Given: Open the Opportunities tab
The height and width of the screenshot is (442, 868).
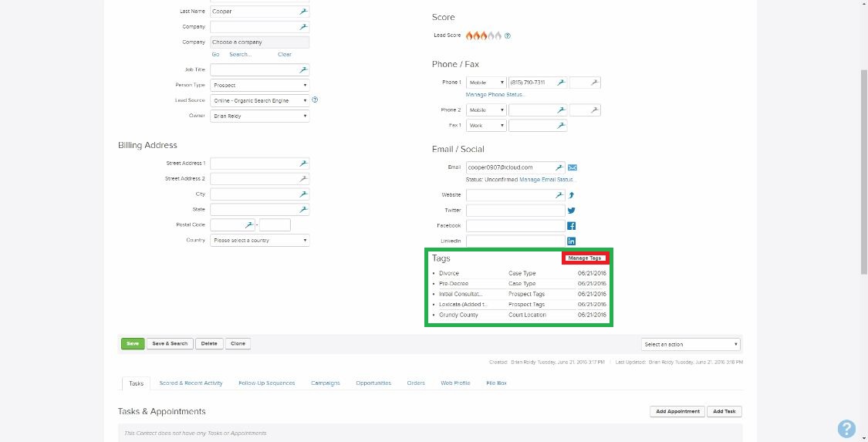Looking at the screenshot, I should coord(373,383).
